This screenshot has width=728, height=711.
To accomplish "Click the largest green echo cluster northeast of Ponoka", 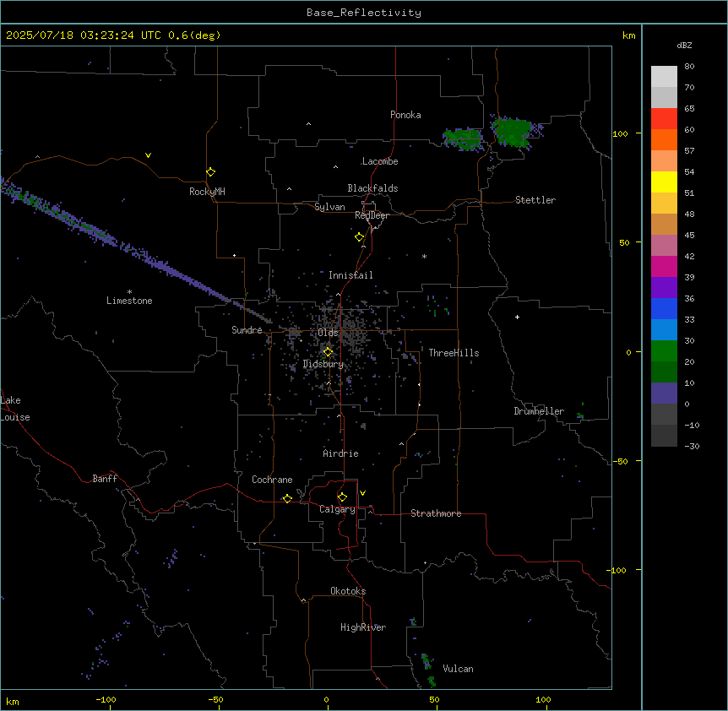I will [x=513, y=132].
